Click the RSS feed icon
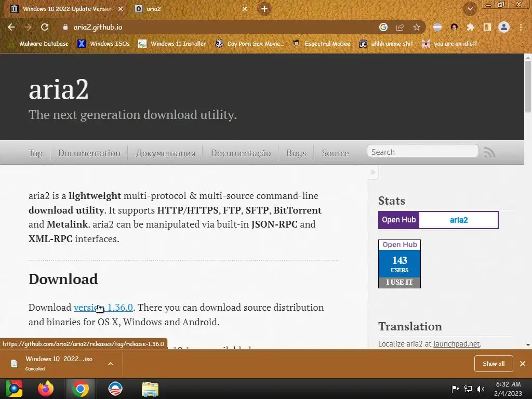532x399 pixels. pyautogui.click(x=489, y=152)
